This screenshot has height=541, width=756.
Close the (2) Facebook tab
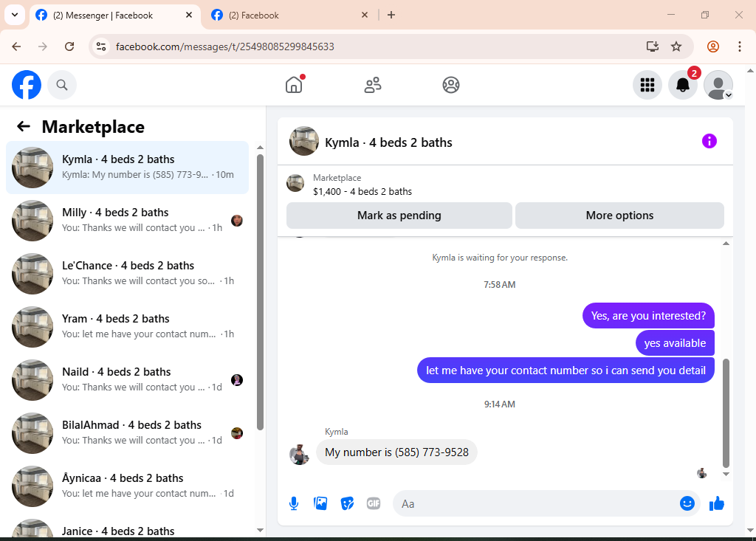[x=365, y=15]
